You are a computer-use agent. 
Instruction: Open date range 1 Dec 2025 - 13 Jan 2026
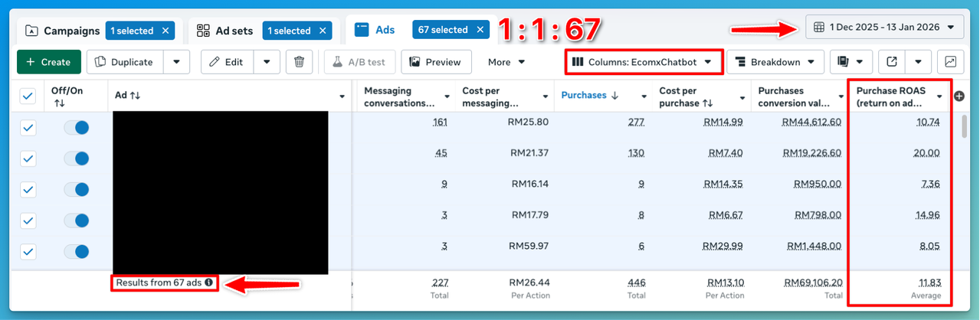point(884,27)
